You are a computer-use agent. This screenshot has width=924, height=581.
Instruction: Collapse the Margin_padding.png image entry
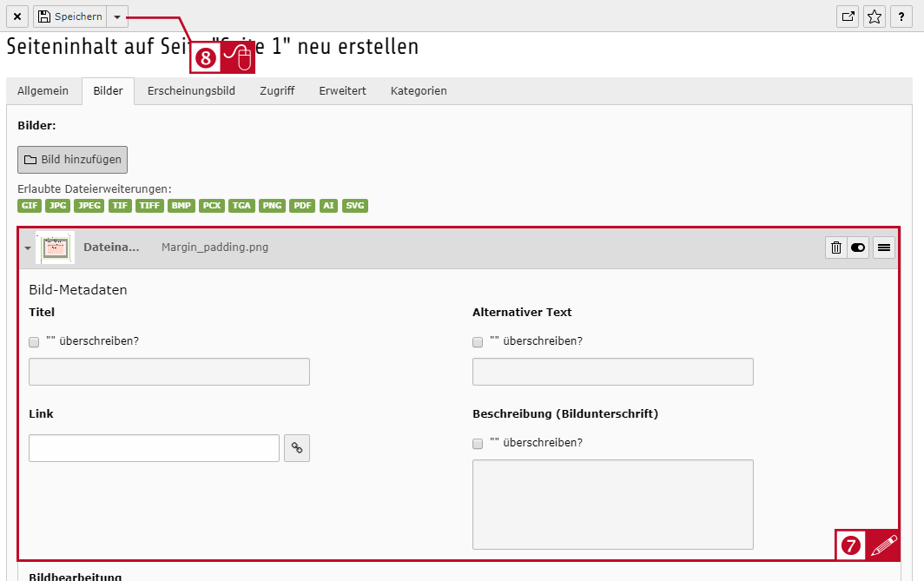(x=28, y=248)
